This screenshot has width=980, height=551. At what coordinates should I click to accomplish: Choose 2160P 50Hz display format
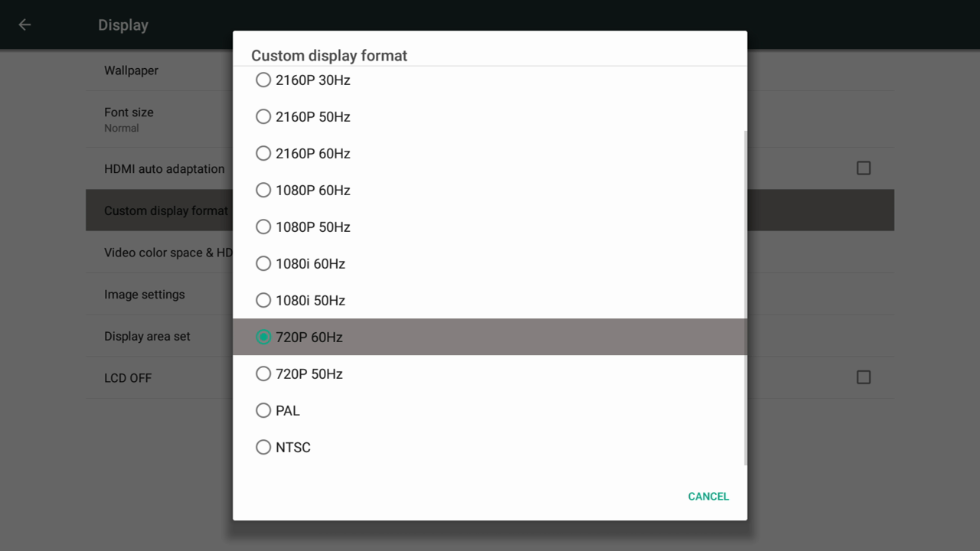pyautogui.click(x=263, y=116)
